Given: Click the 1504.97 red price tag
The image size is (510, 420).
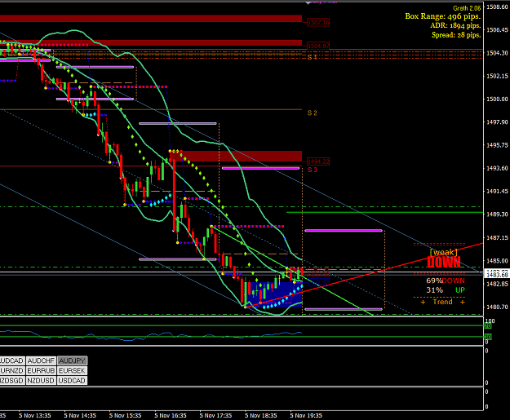Looking at the screenshot, I should pyautogui.click(x=318, y=46).
